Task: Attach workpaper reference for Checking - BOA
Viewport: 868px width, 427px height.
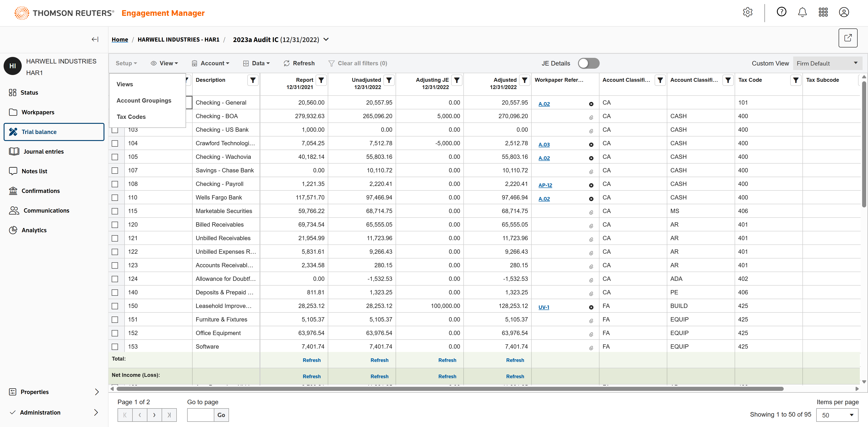Action: point(591,117)
